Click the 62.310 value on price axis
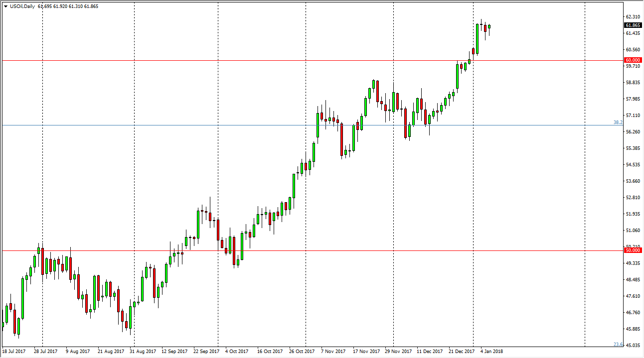Image resolution: width=644 pixels, height=358 pixels. click(x=632, y=16)
